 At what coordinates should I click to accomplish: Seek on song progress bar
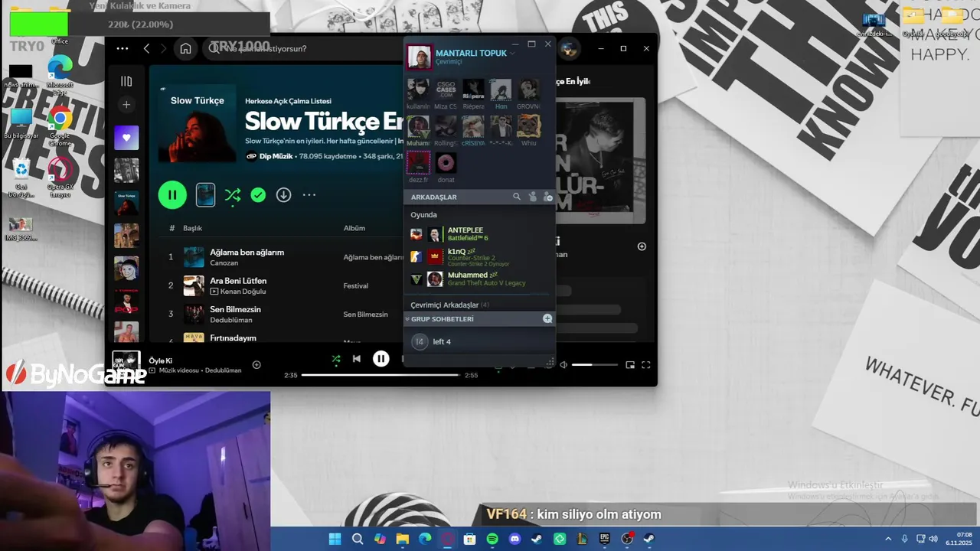pos(381,375)
